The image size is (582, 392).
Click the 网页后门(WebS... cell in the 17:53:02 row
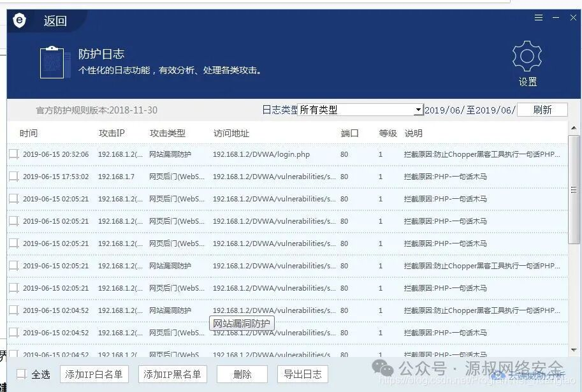(x=177, y=177)
